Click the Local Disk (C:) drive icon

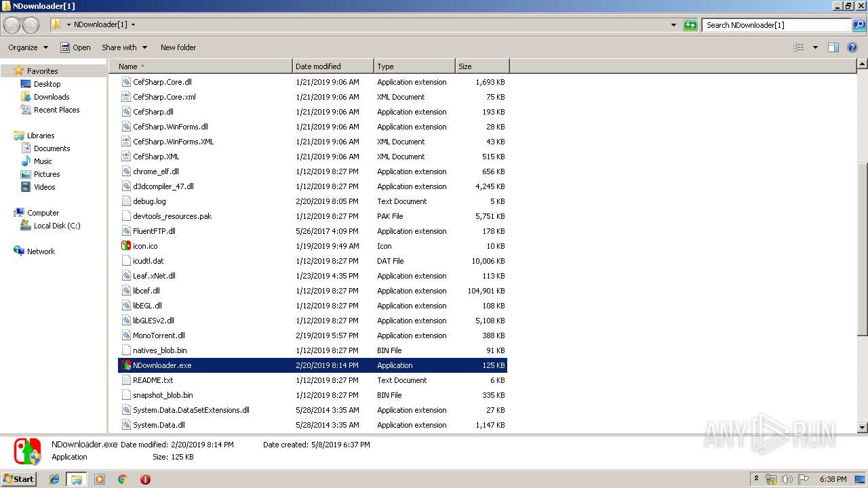26,226
